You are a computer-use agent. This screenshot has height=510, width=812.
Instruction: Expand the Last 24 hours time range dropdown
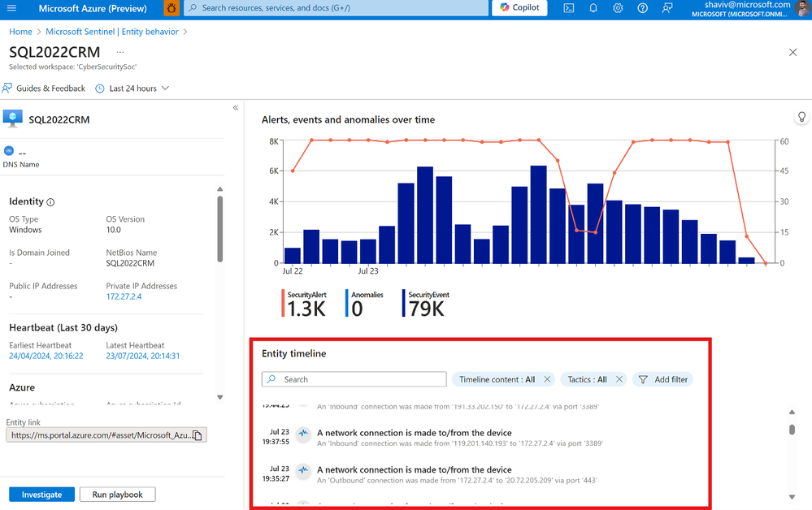point(132,89)
